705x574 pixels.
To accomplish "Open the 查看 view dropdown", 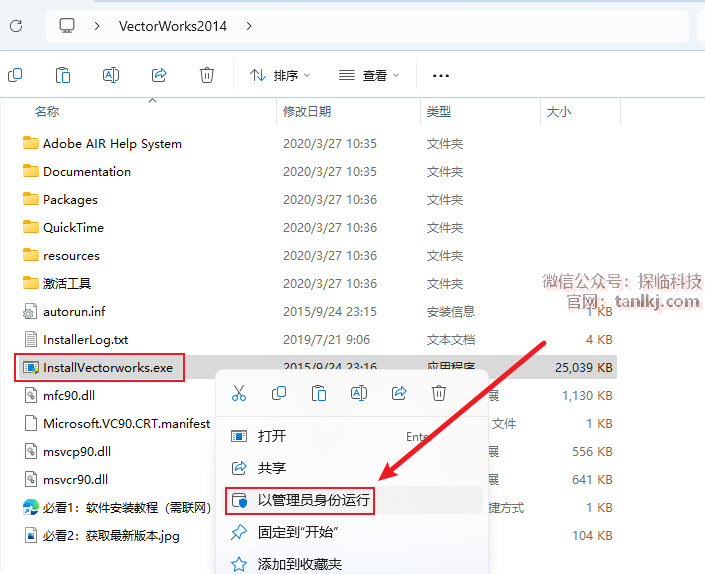I will point(369,75).
